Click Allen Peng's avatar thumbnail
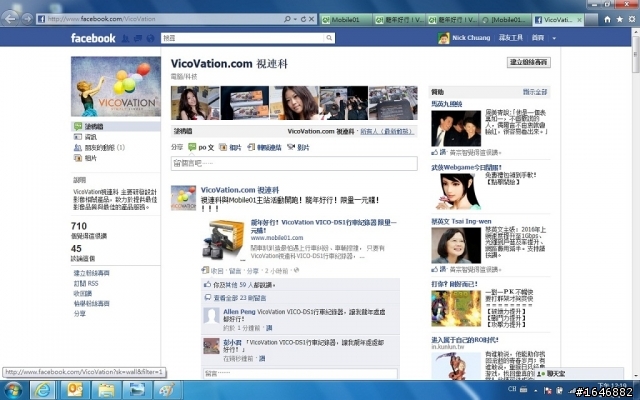This screenshot has height=400, width=640. click(211, 316)
